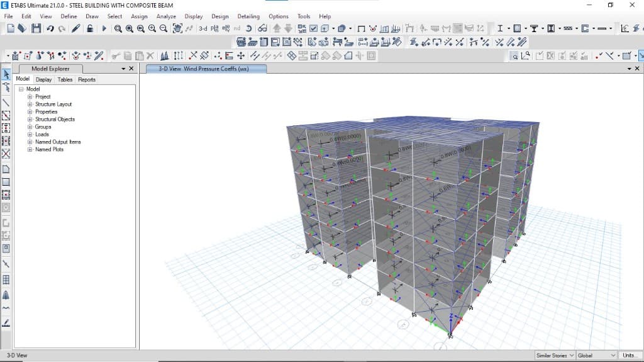
Task: Click the concrete frame design square icon
Action: pos(517,28)
